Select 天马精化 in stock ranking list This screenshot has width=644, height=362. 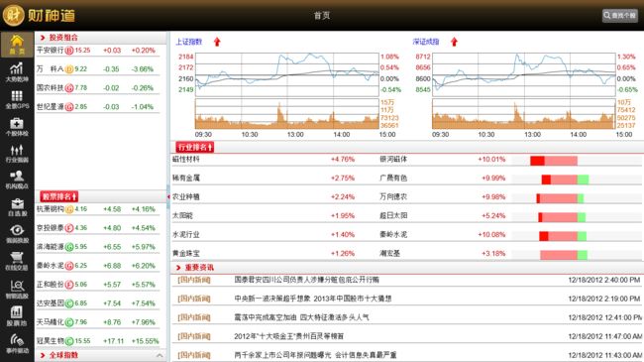[98, 322]
